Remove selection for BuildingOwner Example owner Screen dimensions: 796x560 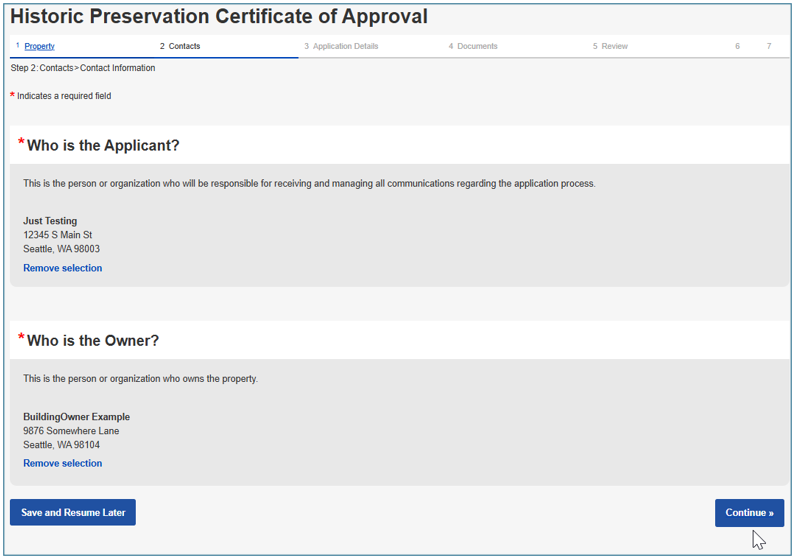[x=62, y=463]
